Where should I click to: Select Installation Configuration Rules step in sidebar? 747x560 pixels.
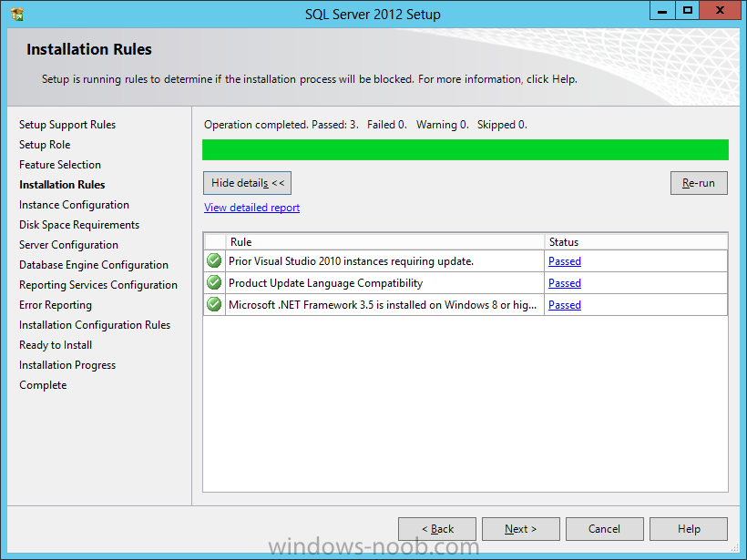pyautogui.click(x=95, y=325)
